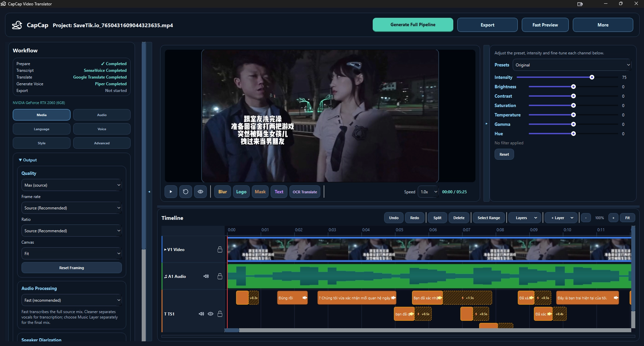This screenshot has height=346, width=644.
Task: Collapse the left panel arrow
Action: point(149,192)
